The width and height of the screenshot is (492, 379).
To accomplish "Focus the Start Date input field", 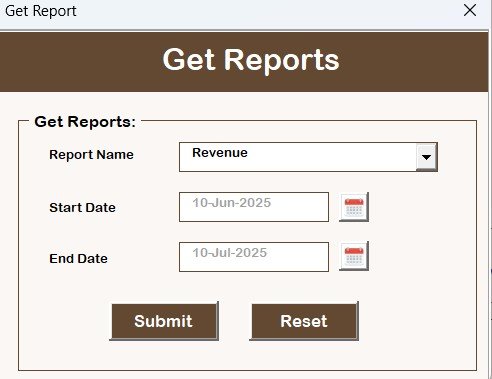I will [x=254, y=207].
